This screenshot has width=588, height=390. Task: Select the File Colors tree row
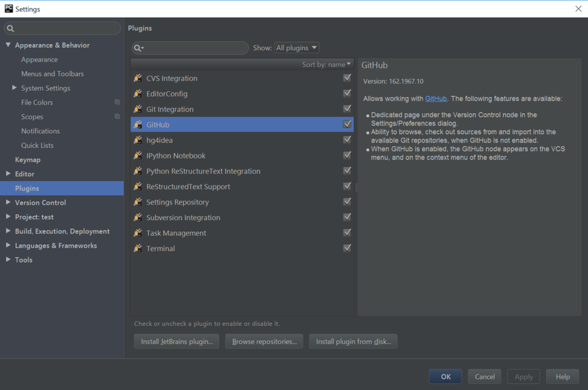[62, 102]
